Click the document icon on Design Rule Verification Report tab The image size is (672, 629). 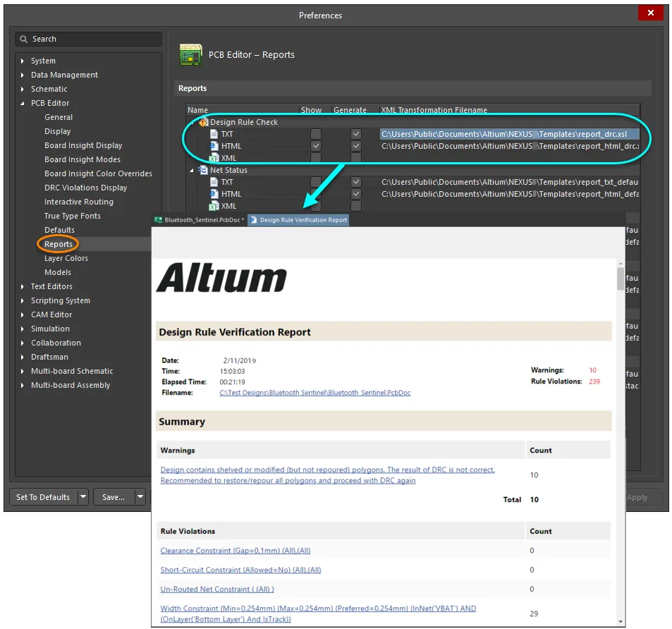254,220
